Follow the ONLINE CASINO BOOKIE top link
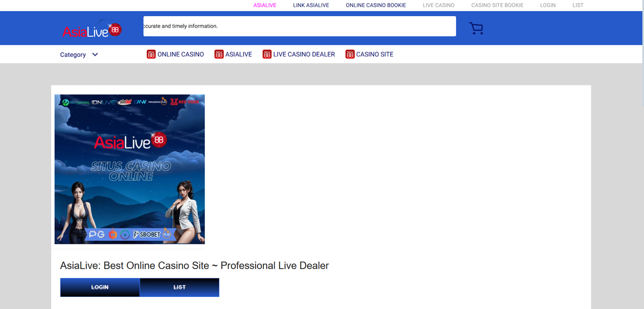 pyautogui.click(x=376, y=5)
